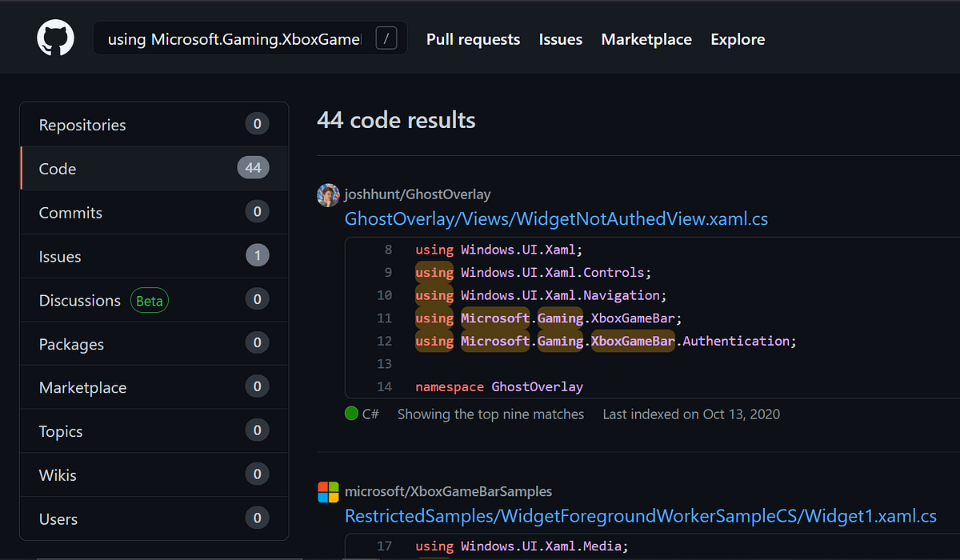The height and width of the screenshot is (560, 960).
Task: Click the GitHub logo icon
Action: (54, 37)
